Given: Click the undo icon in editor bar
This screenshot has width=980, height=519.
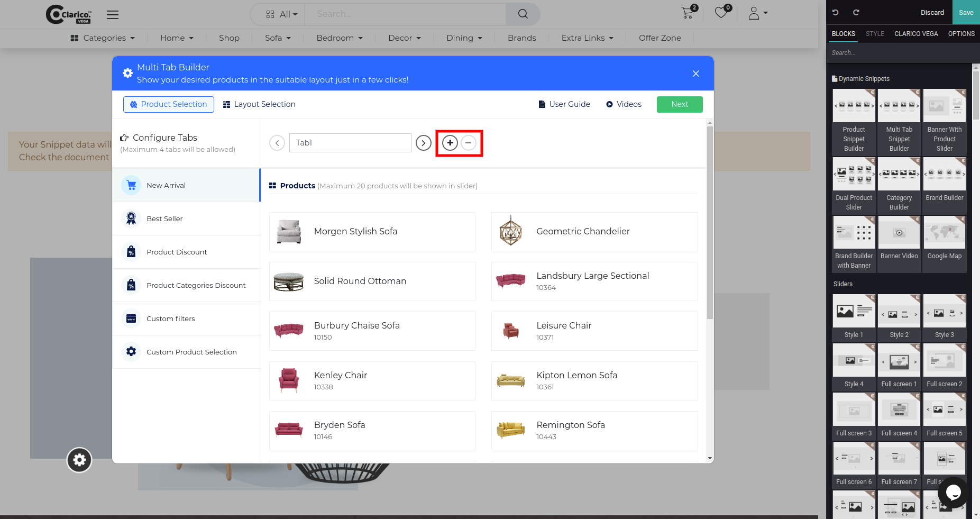Looking at the screenshot, I should tap(836, 12).
